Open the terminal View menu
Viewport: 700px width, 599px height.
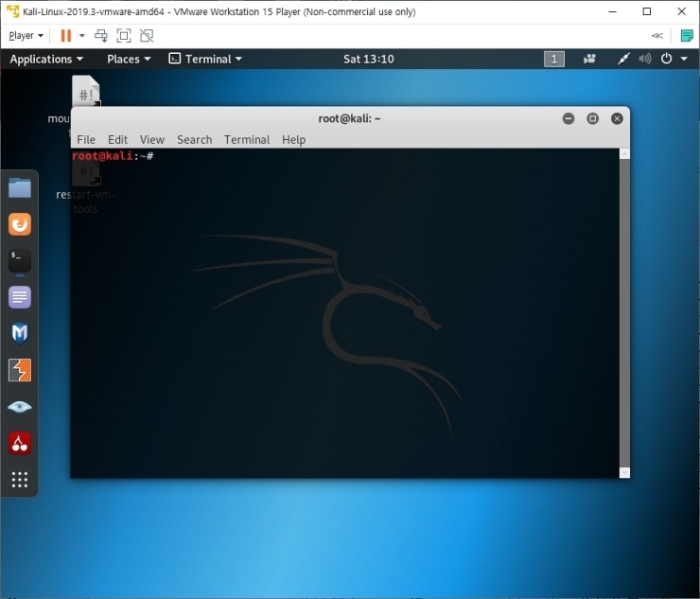click(x=151, y=140)
